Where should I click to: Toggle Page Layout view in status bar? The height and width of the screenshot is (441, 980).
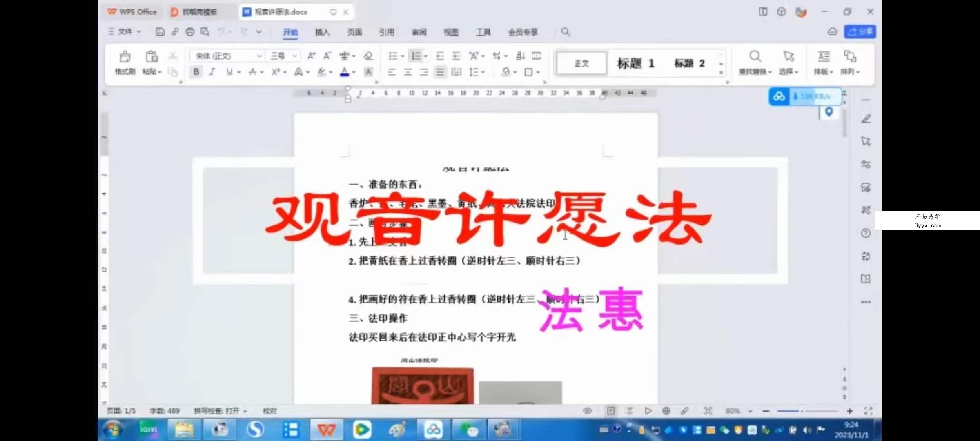click(x=611, y=411)
